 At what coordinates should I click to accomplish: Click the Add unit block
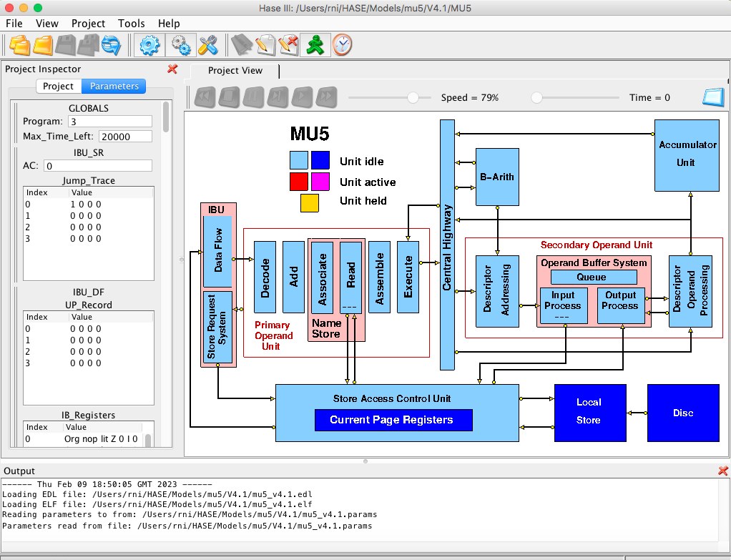coord(294,277)
